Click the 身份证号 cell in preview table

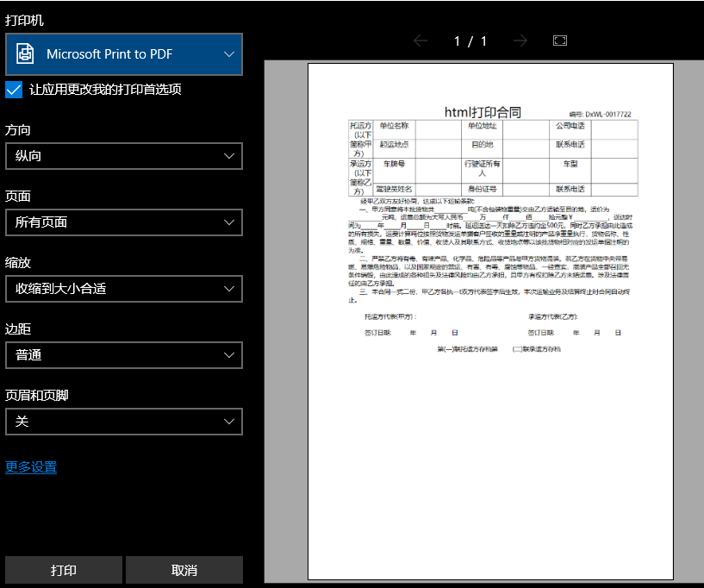483,189
